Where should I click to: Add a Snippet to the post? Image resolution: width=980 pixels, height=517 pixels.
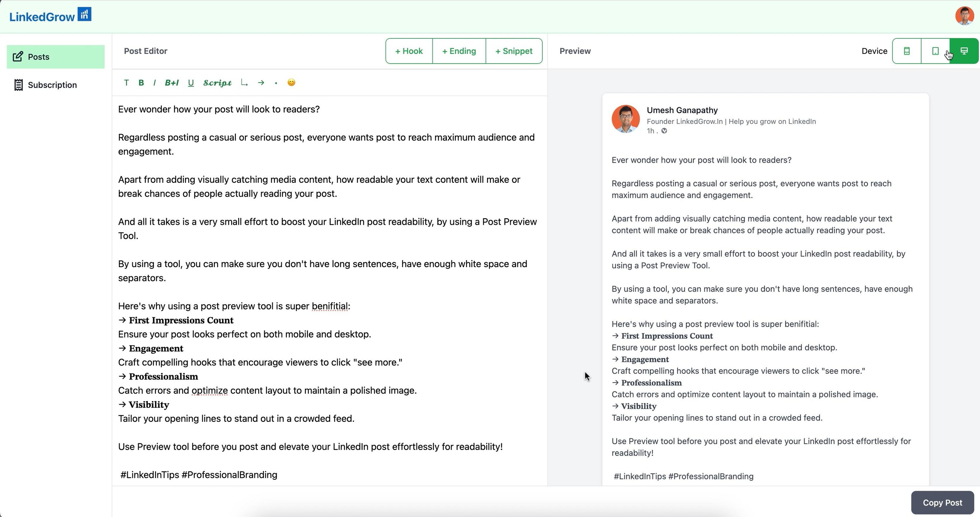tap(514, 51)
